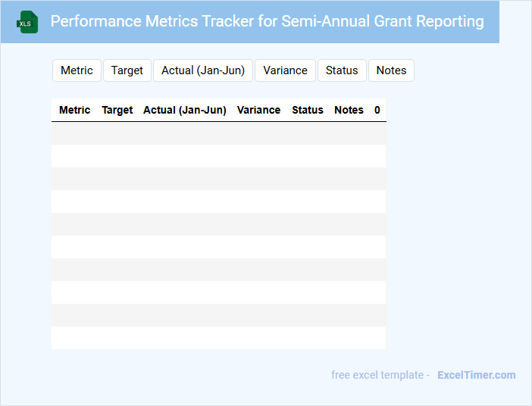The width and height of the screenshot is (532, 406).
Task: Select the Target tag button above the table
Action: click(127, 70)
